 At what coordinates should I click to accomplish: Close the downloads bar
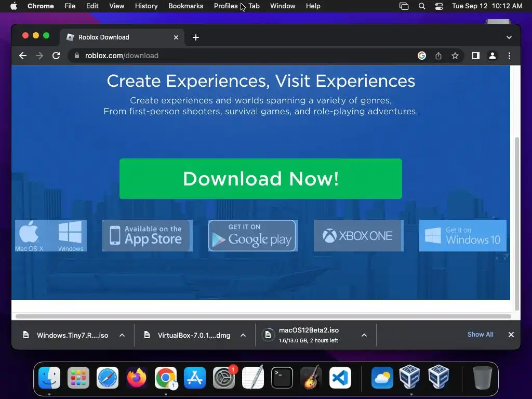point(511,335)
